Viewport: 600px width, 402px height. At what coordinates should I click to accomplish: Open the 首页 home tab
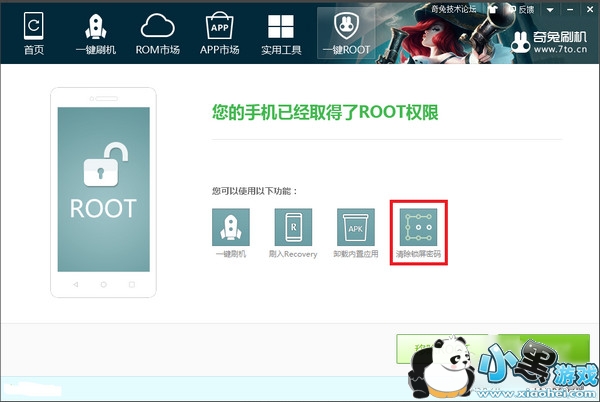[x=34, y=34]
